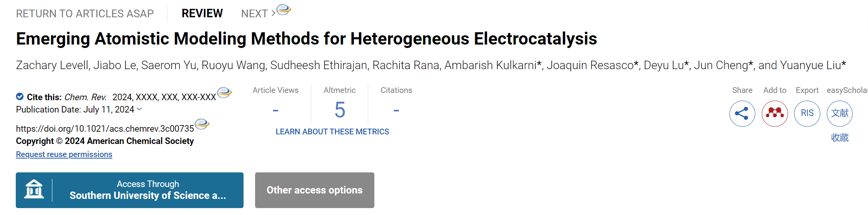The image size is (868, 215).
Task: Add article to Mendeley
Action: (x=775, y=114)
